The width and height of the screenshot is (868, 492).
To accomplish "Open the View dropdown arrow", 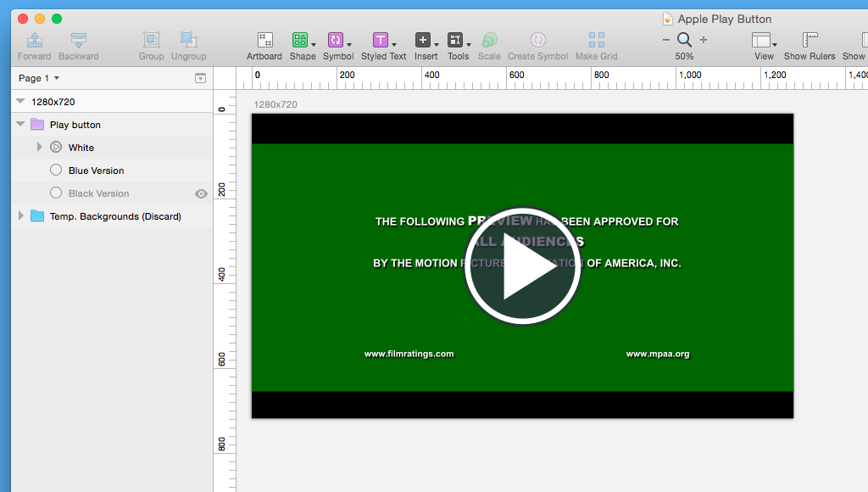I will click(775, 45).
